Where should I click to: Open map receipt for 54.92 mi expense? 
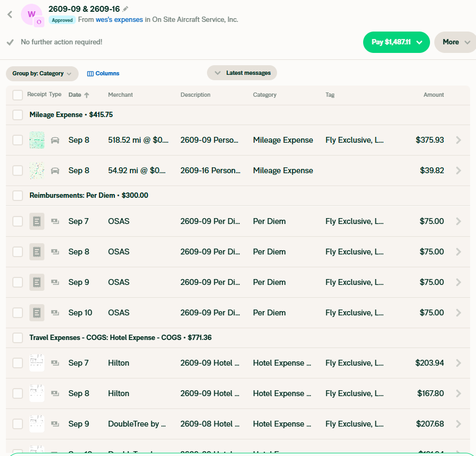click(37, 171)
